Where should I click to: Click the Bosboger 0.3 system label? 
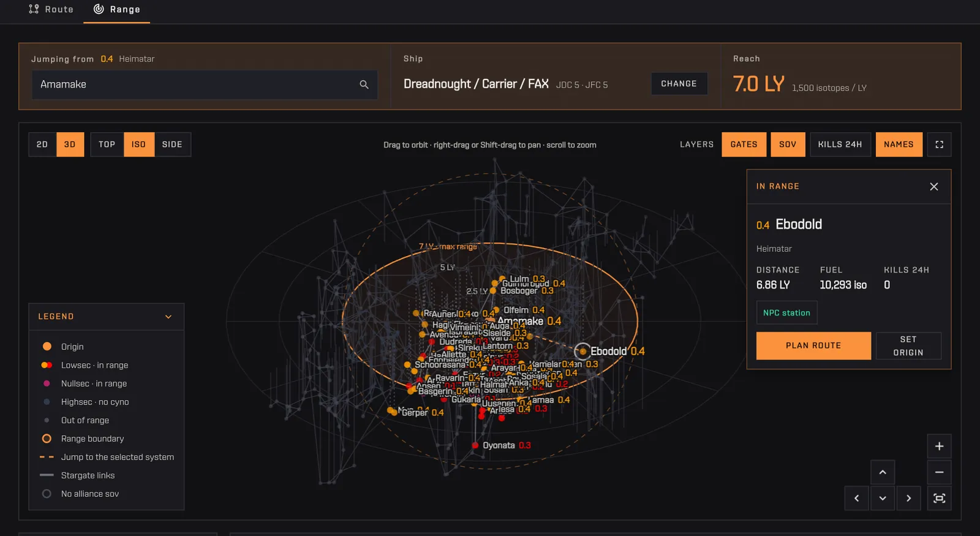pyautogui.click(x=527, y=291)
